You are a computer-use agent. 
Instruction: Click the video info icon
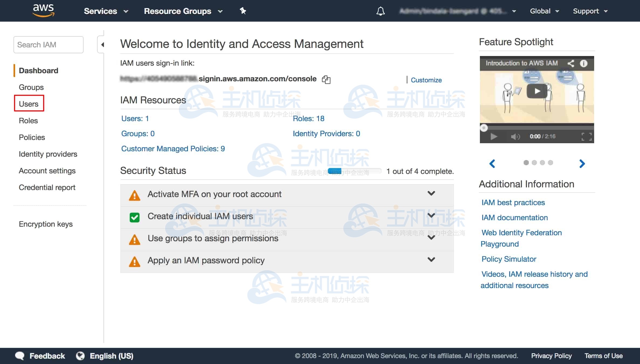tap(583, 63)
